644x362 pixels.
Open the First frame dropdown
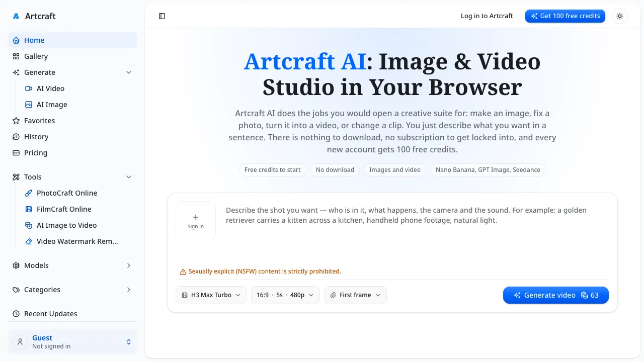(x=355, y=295)
